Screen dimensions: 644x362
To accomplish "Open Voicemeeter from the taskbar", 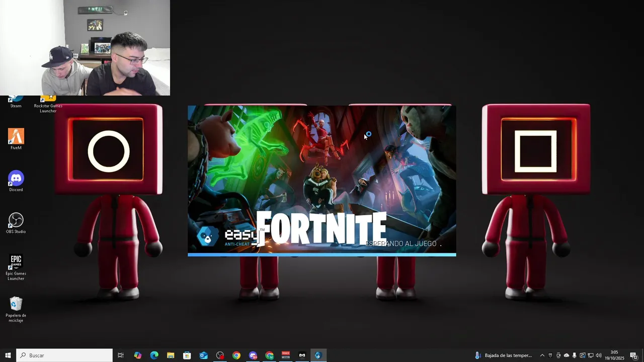I will point(286,355).
